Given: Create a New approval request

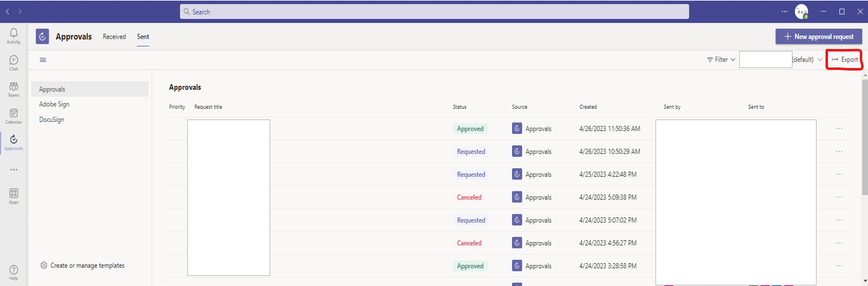Looking at the screenshot, I should [819, 36].
